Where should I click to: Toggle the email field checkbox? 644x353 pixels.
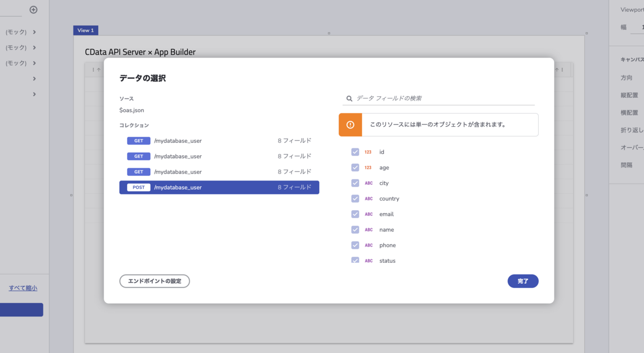[x=355, y=214]
